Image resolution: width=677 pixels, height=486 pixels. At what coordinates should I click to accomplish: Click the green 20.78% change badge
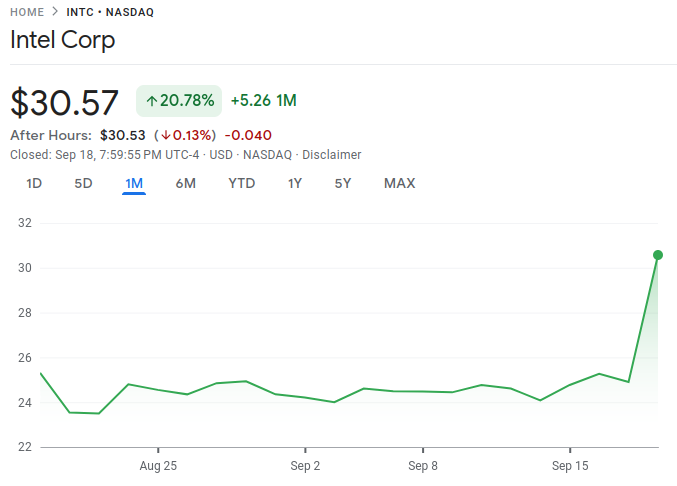(179, 101)
